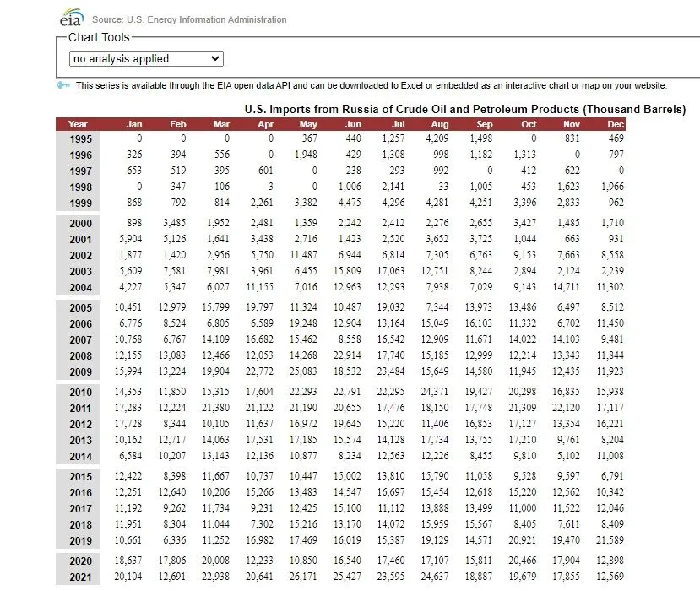Click the Jun column header
The width and height of the screenshot is (700, 591).
[x=353, y=124]
